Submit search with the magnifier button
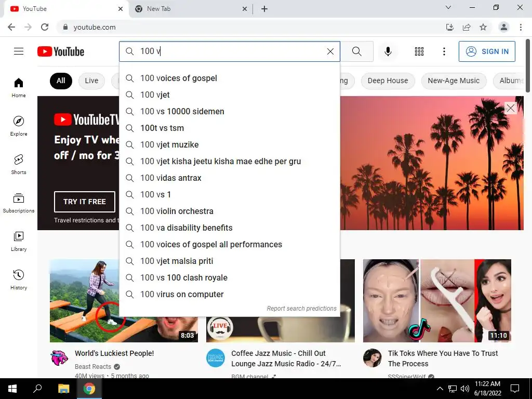Viewport: 532px width, 399px height. [356, 51]
